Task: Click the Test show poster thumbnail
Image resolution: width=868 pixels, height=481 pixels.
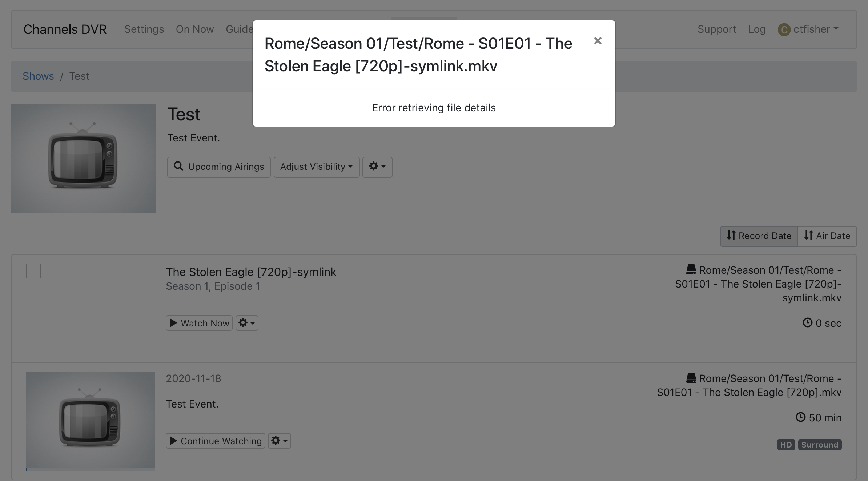Action: [84, 158]
